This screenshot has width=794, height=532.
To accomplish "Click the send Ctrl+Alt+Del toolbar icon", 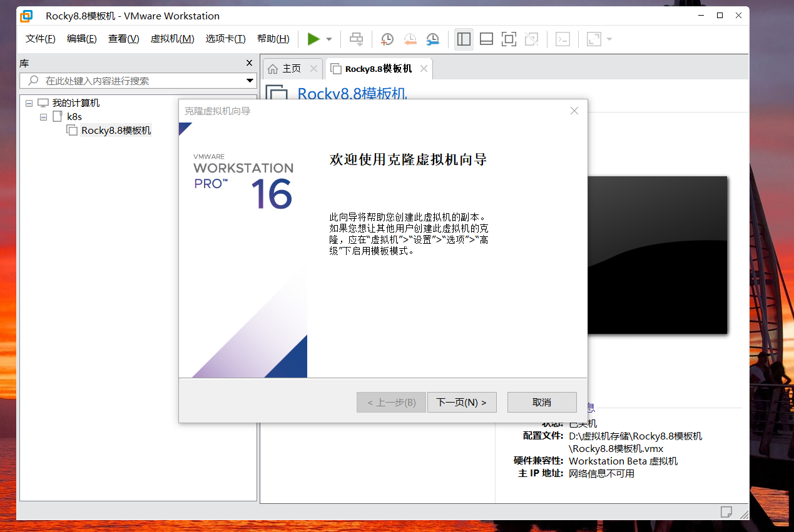I will pos(356,39).
